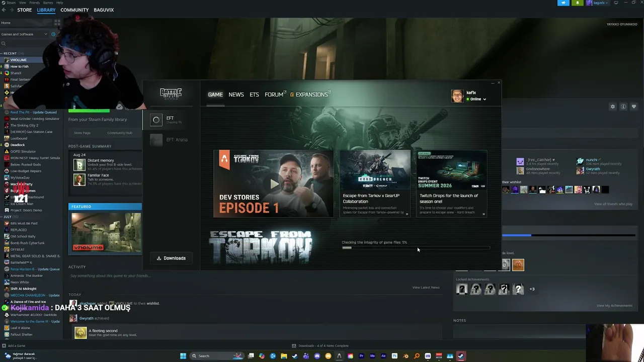644x362 pixels.
Task: Click the activity 'Say something about this game' field
Action: [256, 276]
